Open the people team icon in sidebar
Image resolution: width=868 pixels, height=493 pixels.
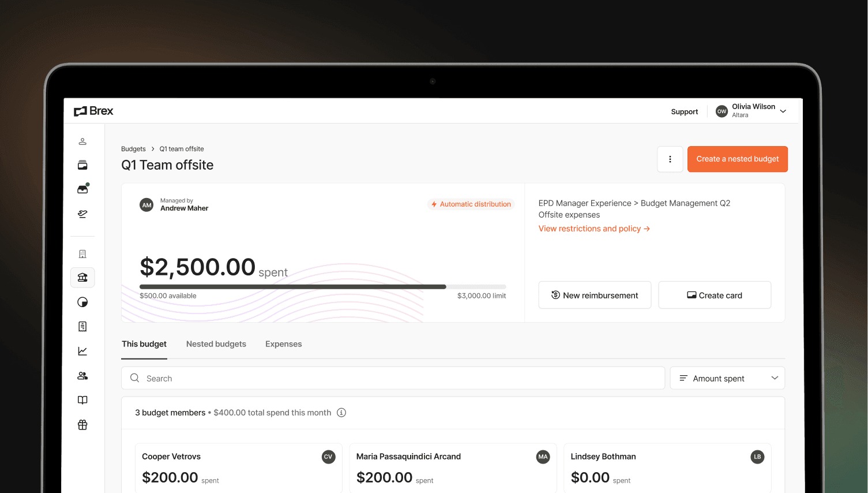coord(82,376)
